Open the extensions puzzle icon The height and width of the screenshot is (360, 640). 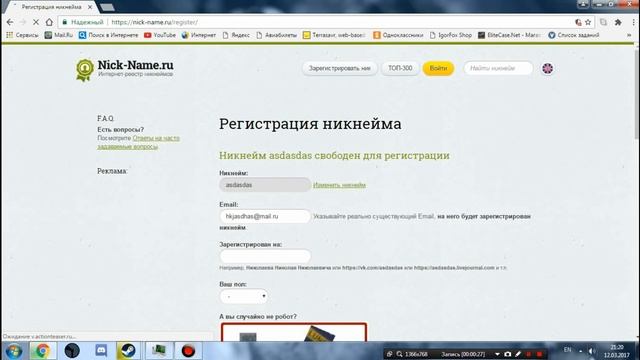618,22
